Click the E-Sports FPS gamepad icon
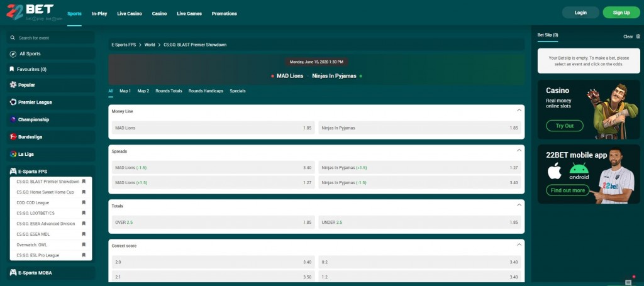 click(x=13, y=172)
